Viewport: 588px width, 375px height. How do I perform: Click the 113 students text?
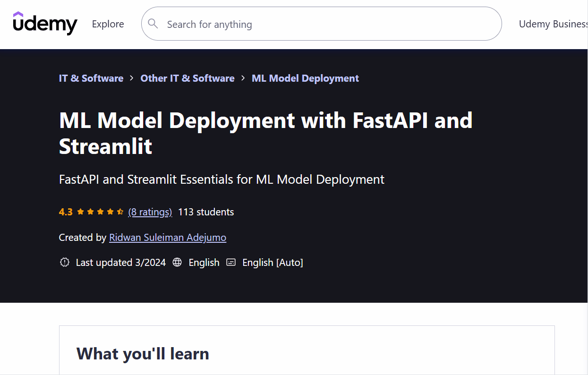[x=206, y=212]
